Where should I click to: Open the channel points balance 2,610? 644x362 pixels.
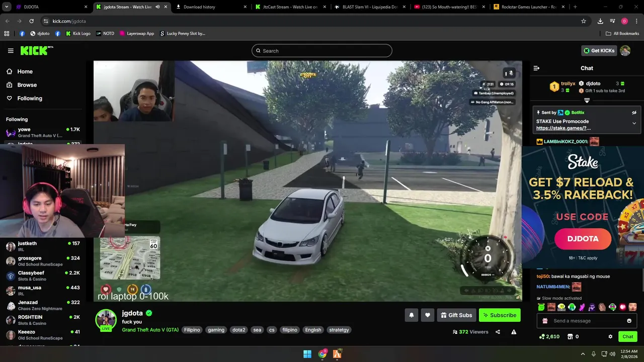coord(549,336)
